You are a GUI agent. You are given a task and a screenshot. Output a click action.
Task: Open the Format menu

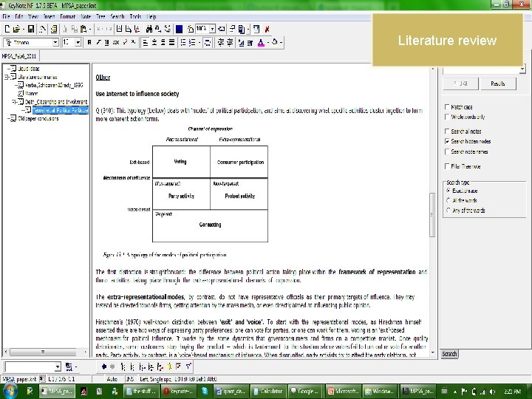coord(67,16)
